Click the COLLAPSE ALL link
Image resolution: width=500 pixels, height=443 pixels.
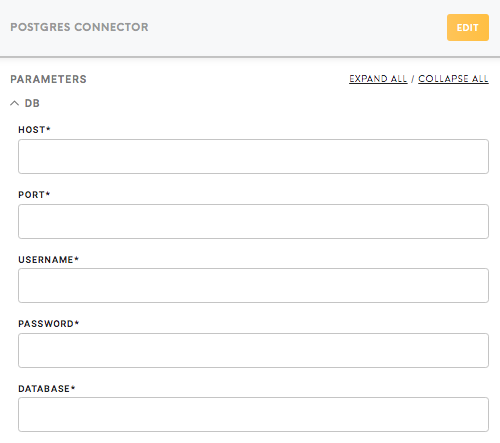[x=453, y=79]
